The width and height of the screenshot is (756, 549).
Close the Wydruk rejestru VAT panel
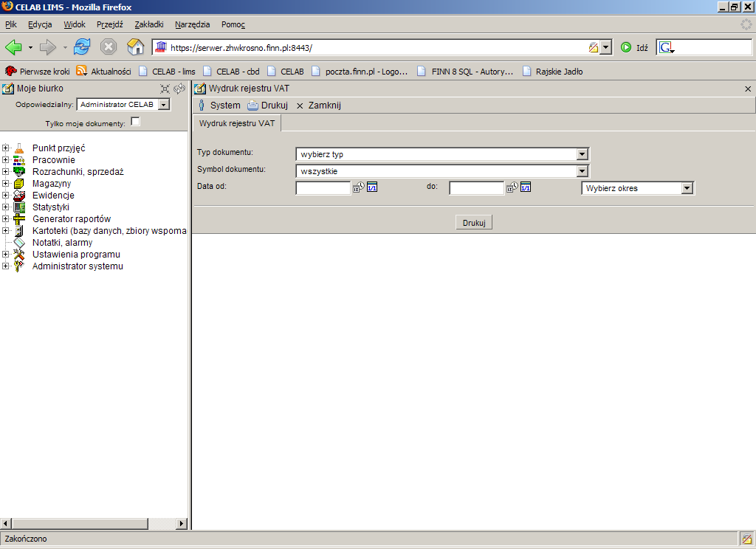(748, 89)
